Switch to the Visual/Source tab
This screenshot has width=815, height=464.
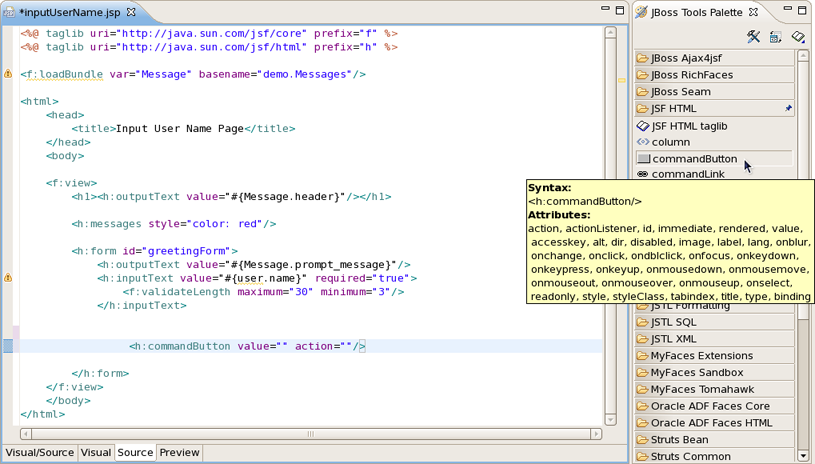(x=40, y=452)
